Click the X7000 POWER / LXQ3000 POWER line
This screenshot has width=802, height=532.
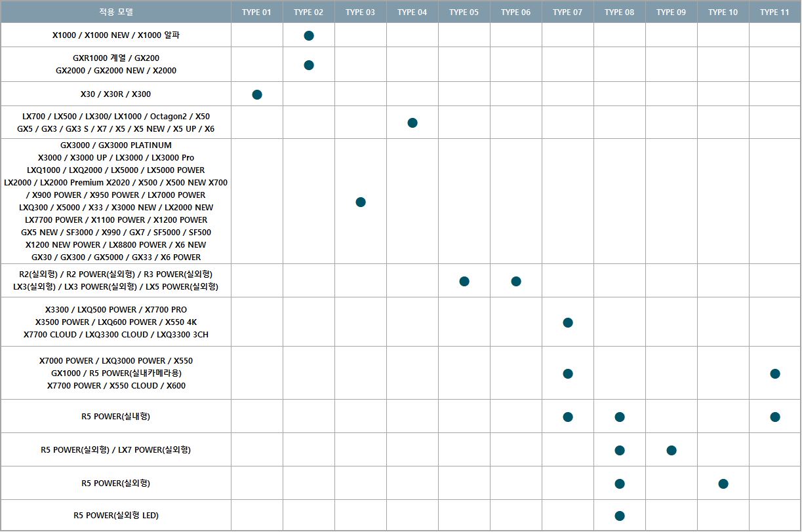click(116, 361)
